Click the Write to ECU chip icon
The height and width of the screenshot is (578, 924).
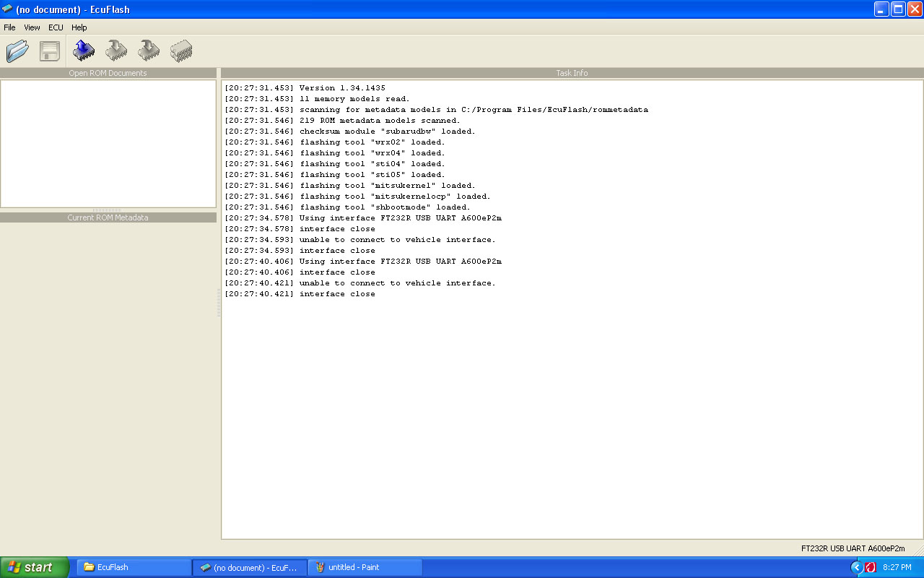(x=116, y=51)
